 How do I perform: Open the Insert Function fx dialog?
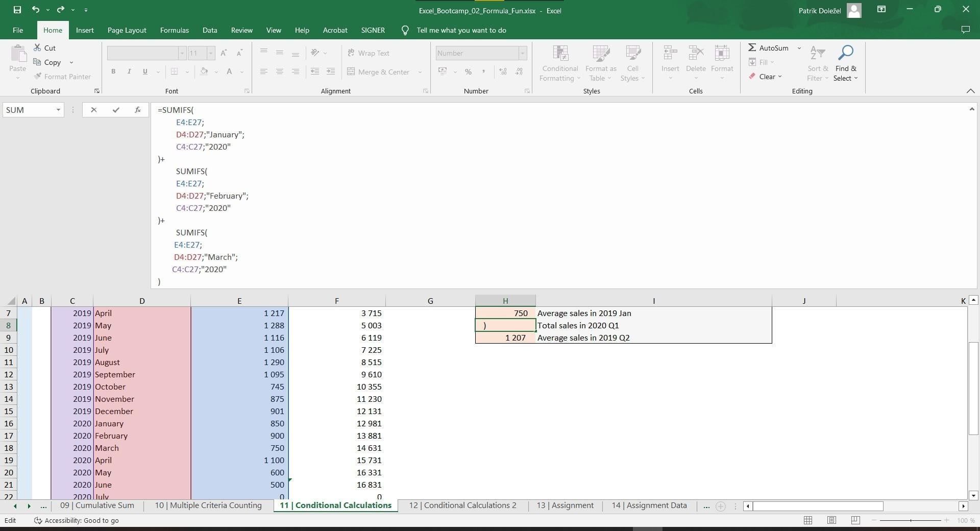[x=138, y=110]
